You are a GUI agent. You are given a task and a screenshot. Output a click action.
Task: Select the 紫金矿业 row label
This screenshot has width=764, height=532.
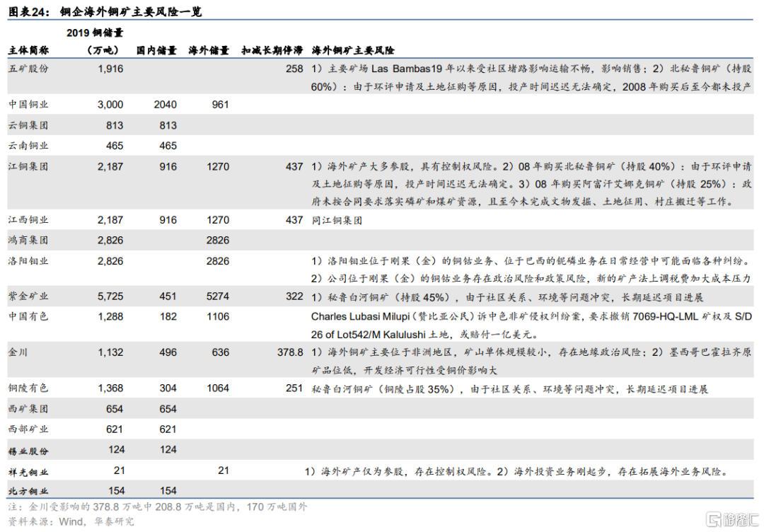(28, 298)
